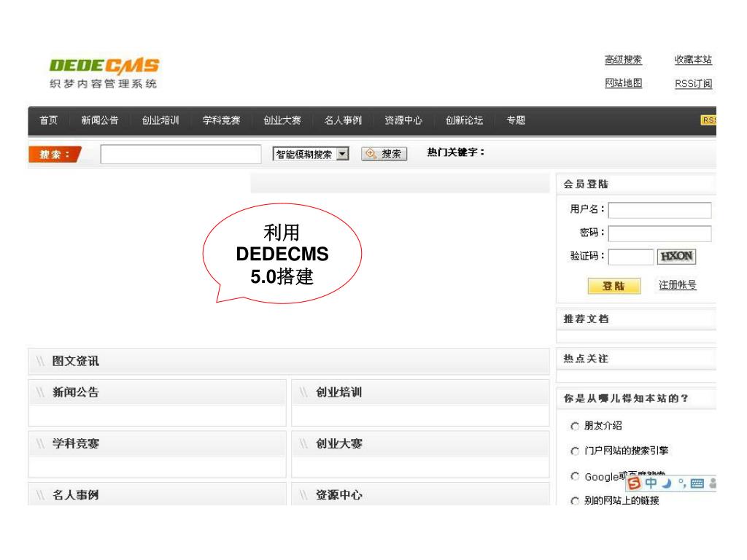Open the 专题 nav item
Image resolution: width=747 pixels, height=560 pixels.
516,120
